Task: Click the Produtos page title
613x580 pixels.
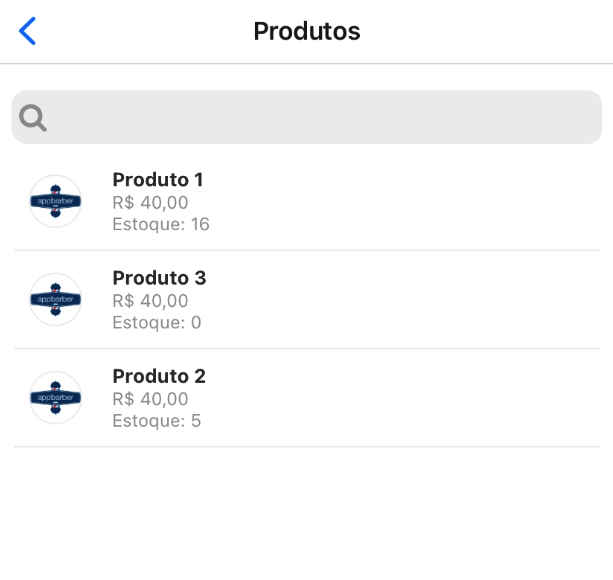Action: click(306, 31)
